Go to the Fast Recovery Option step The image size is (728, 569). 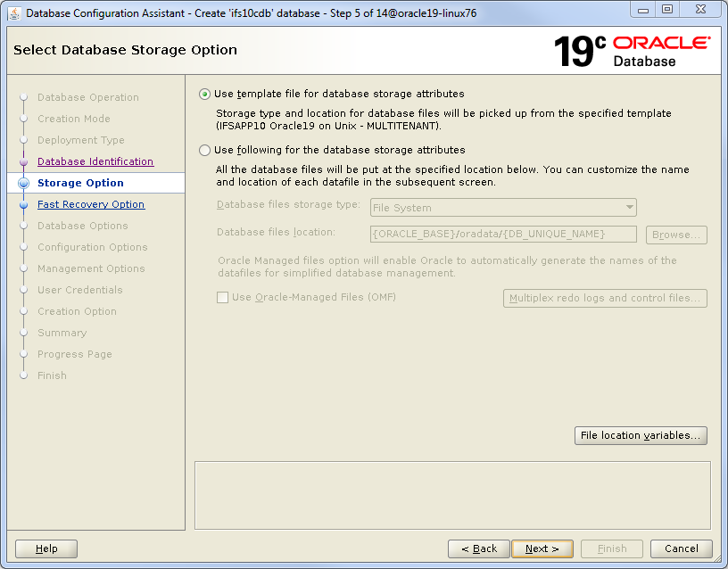(91, 204)
